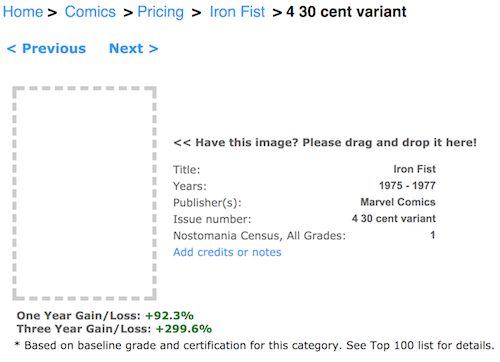Open 'Add credits or notes' link

(x=227, y=252)
